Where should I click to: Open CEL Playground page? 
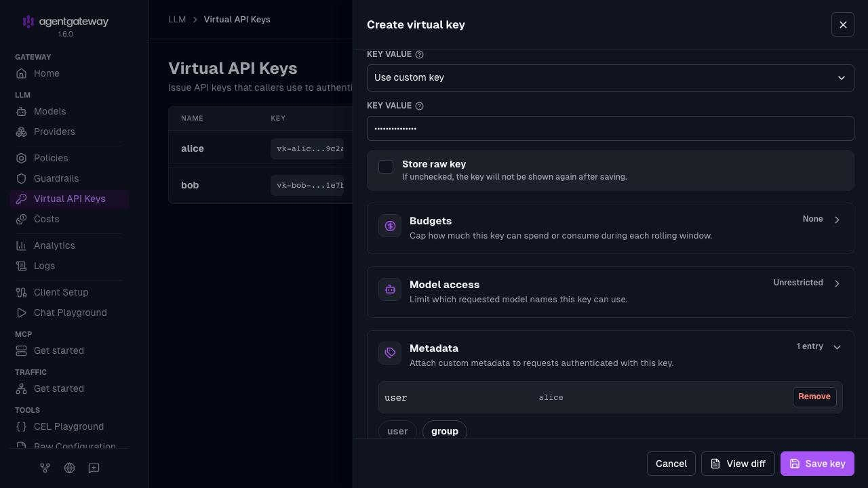(69, 426)
